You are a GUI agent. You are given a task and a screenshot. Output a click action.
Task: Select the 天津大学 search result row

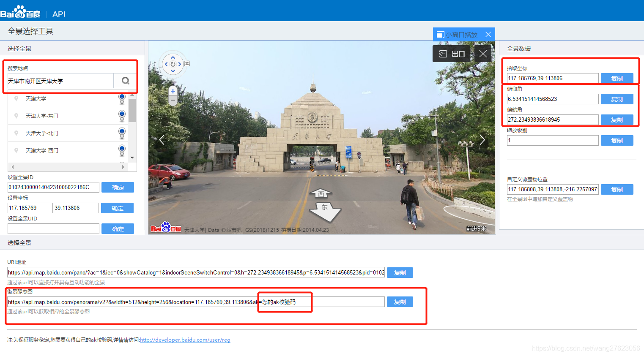point(68,98)
